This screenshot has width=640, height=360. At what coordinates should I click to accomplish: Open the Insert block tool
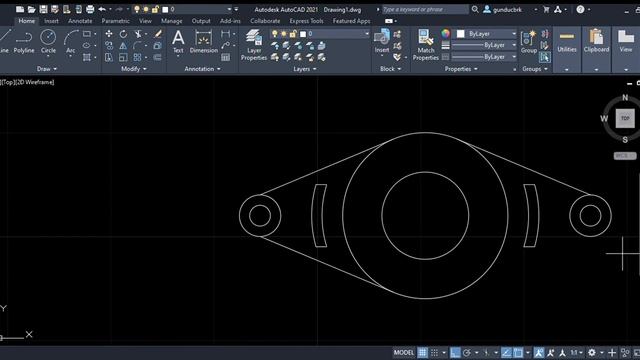[x=382, y=42]
